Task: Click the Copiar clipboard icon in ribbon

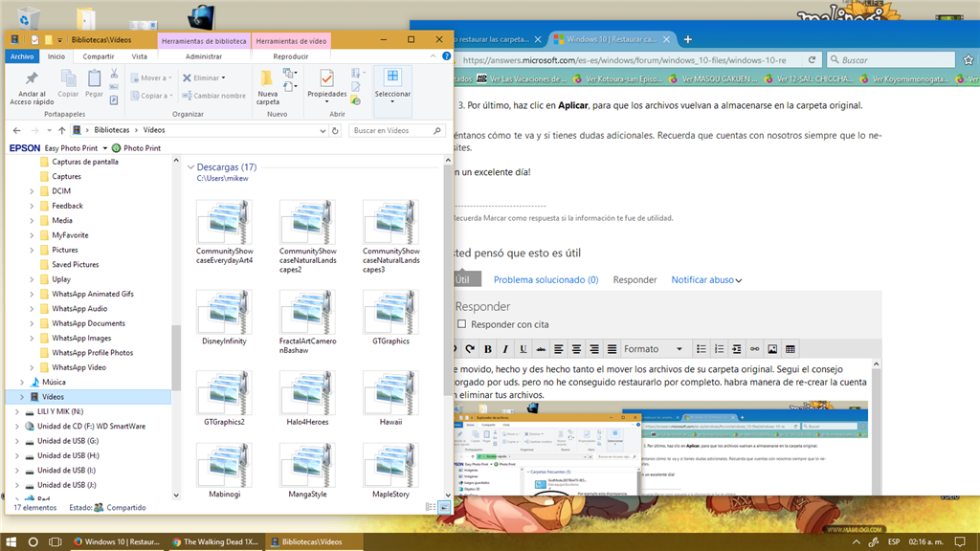Action: click(x=68, y=83)
